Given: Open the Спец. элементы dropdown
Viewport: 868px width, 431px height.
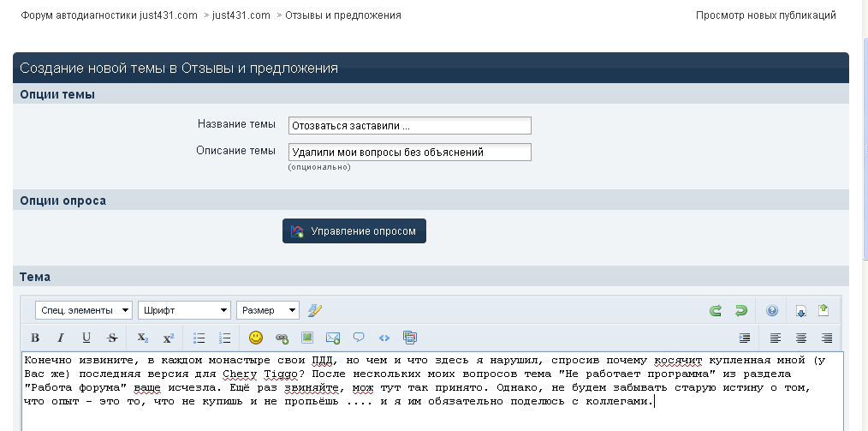Looking at the screenshot, I should pyautogui.click(x=84, y=310).
